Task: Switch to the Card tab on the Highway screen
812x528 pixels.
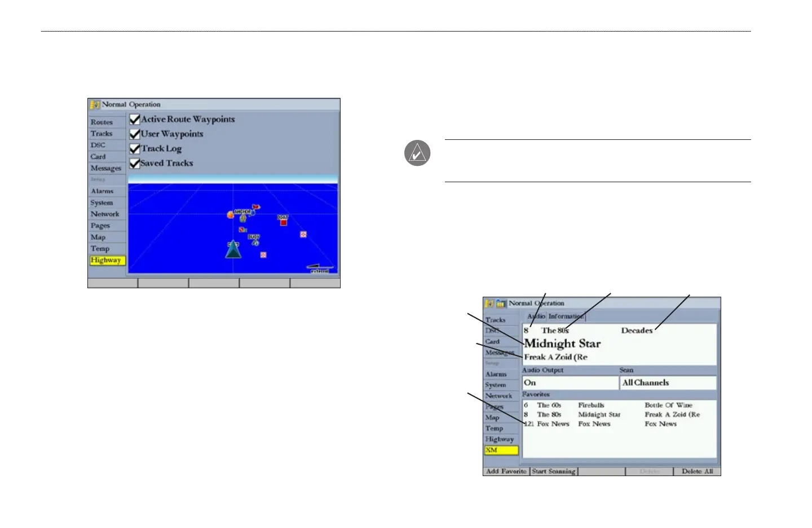Action: click(107, 157)
